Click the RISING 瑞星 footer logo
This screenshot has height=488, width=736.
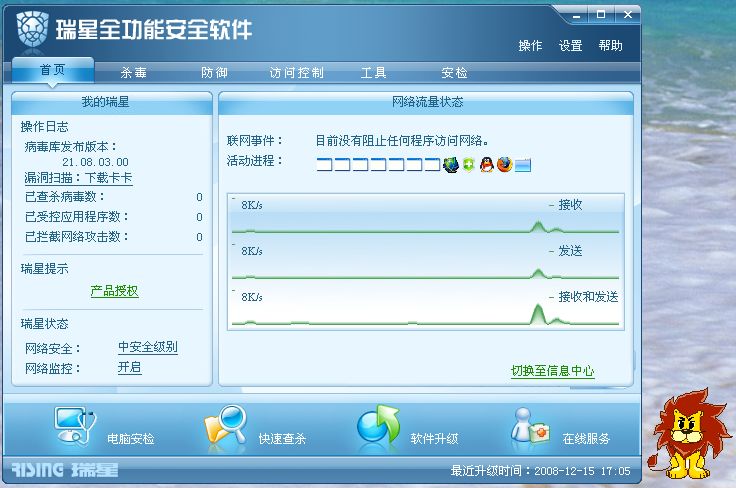pyautogui.click(x=65, y=470)
